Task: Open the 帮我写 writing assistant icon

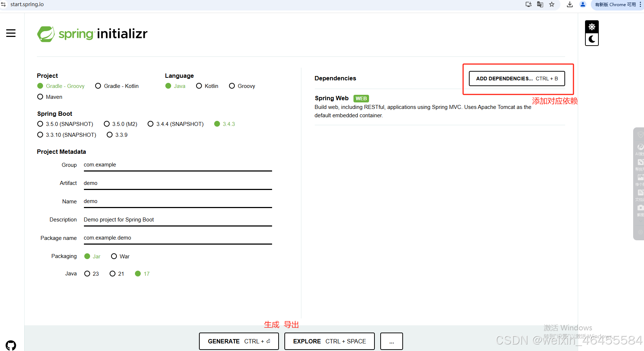Action: point(640,162)
